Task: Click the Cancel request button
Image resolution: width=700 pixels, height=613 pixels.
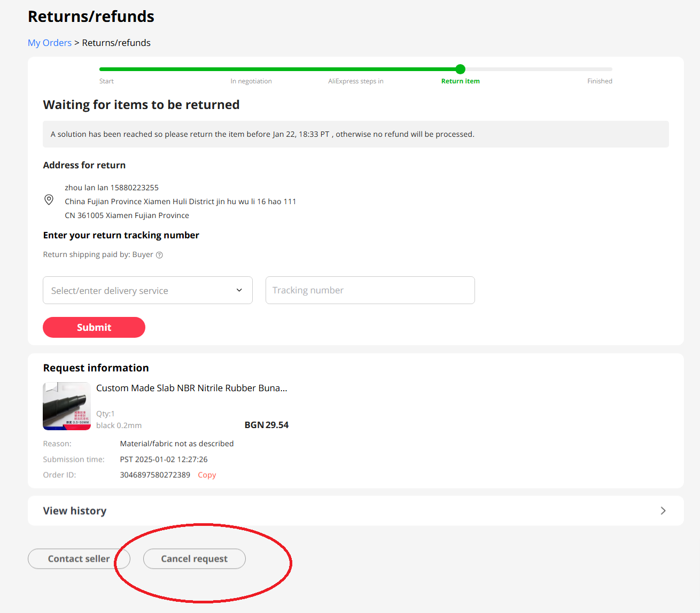Action: [x=195, y=559]
